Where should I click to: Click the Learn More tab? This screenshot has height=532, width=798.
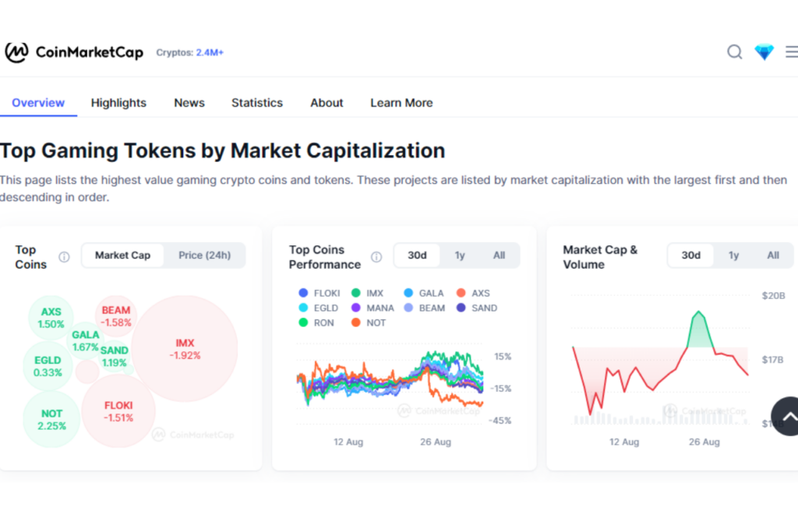401,103
